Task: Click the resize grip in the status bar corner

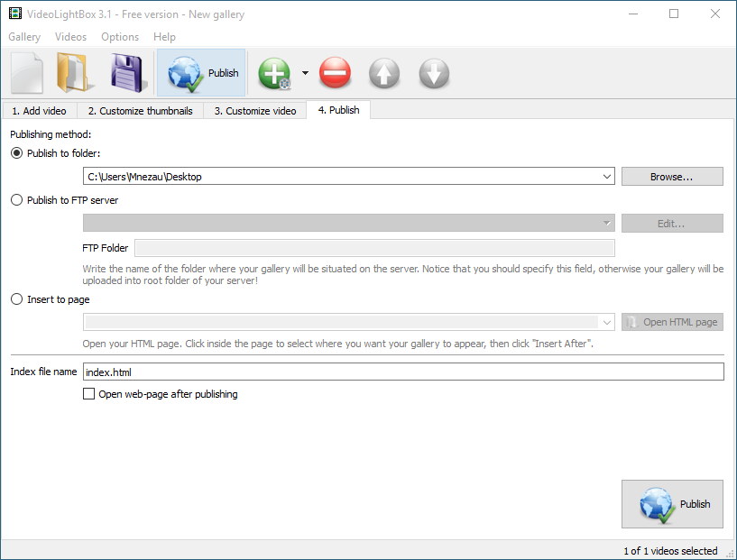Action: click(x=730, y=554)
